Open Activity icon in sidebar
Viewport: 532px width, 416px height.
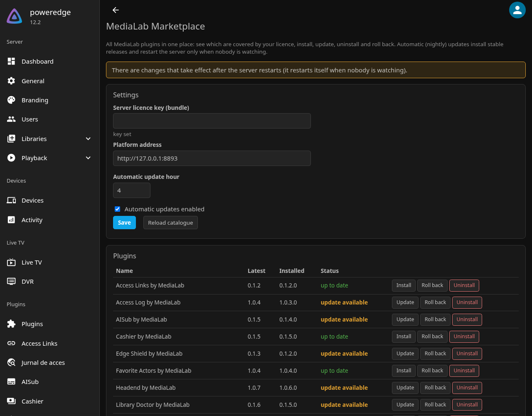[11, 220]
